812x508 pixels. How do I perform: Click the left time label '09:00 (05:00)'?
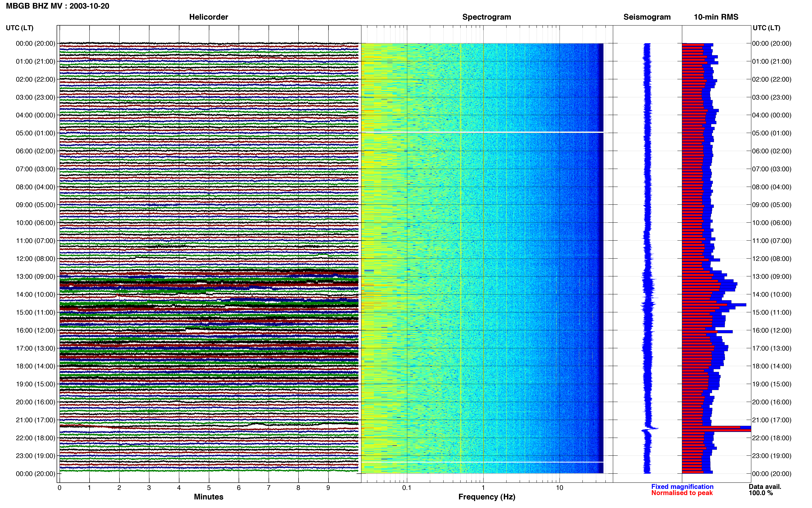tap(36, 205)
